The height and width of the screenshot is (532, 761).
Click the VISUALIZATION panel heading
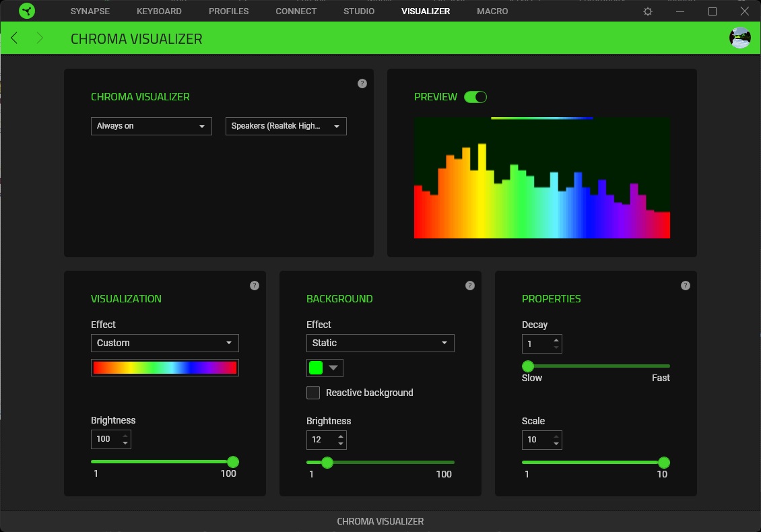(x=126, y=299)
